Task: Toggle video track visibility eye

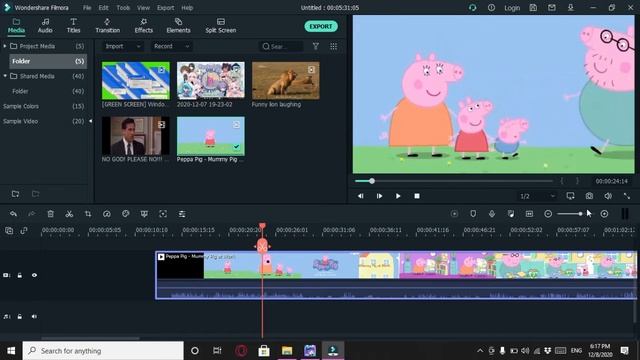Action: 34,275
